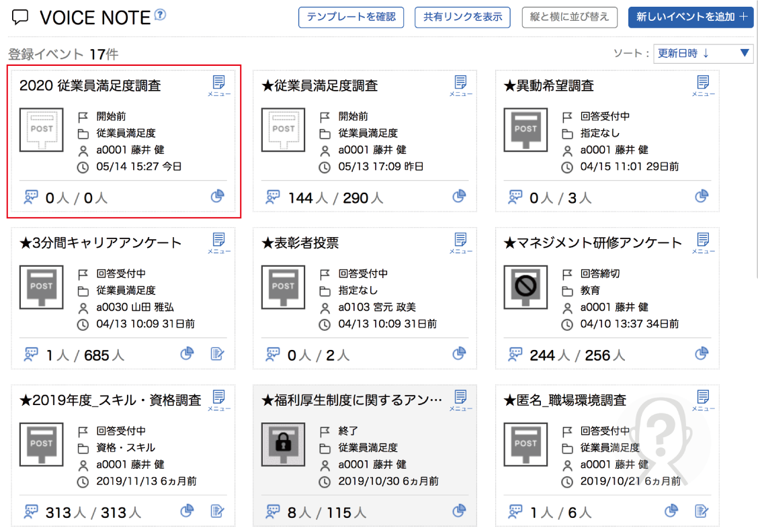Click closed postbox thumbnail on ★マネジメント研修アンケート

point(525,287)
